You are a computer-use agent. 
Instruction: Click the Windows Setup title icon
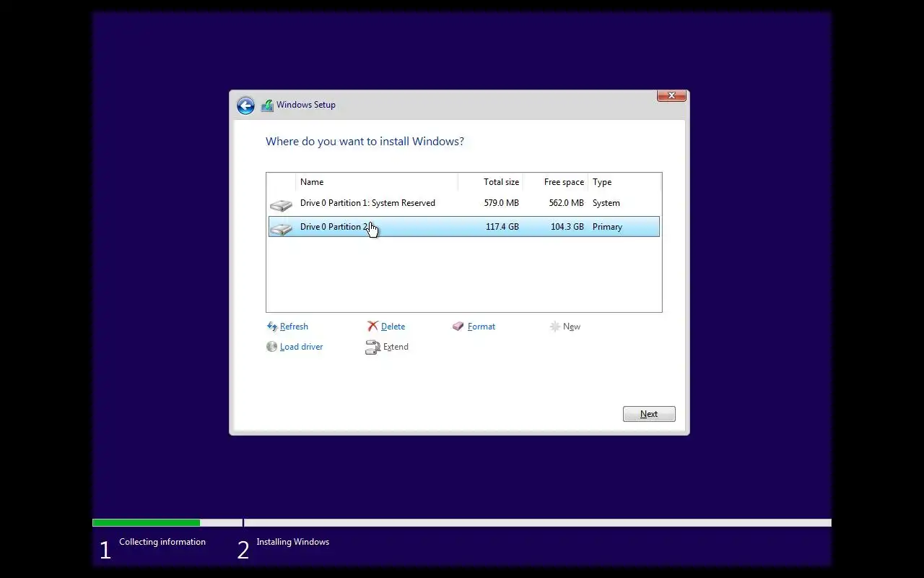coord(267,105)
